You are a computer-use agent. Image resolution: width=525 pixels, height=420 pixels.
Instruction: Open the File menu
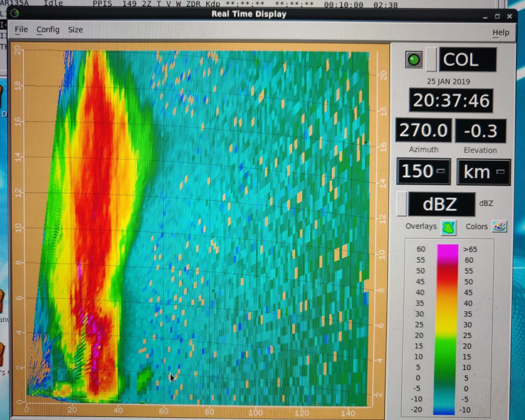click(x=21, y=29)
